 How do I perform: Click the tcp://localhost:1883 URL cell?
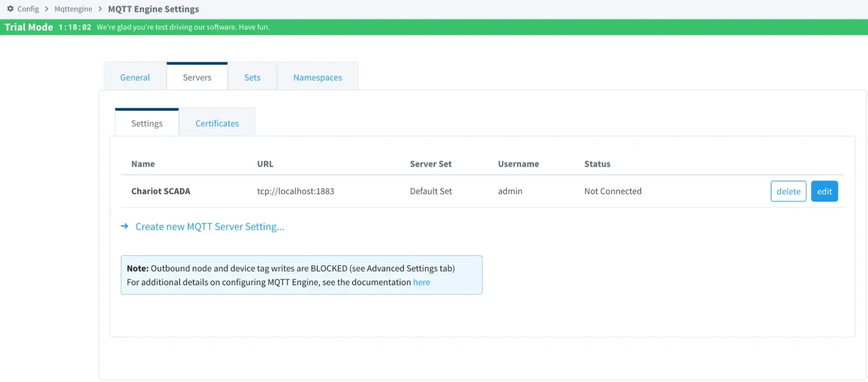296,191
